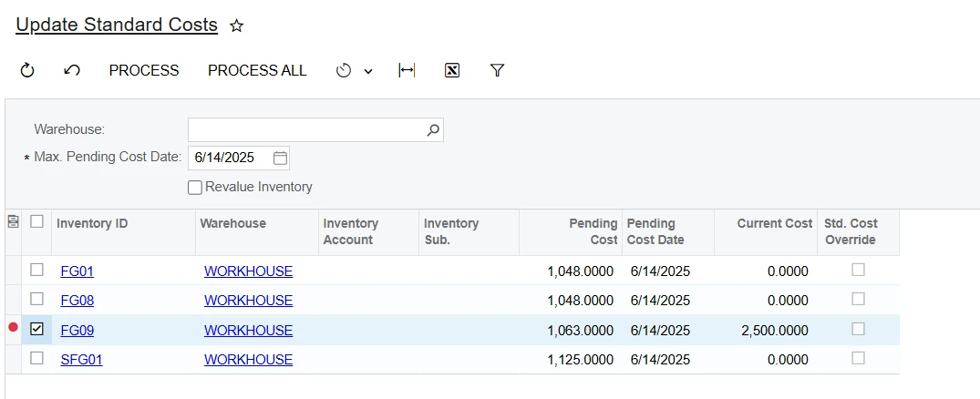The image size is (980, 399).
Task: Click the schedule clock icon
Action: pyautogui.click(x=344, y=70)
